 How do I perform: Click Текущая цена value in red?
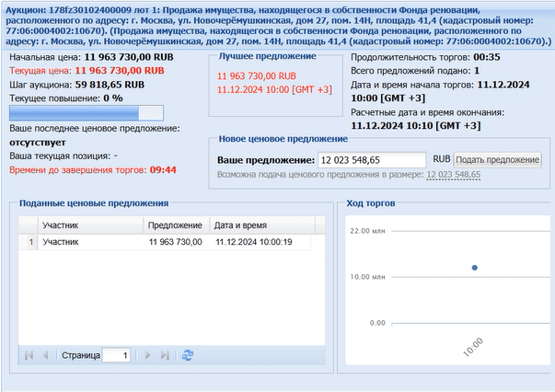pyautogui.click(x=120, y=71)
